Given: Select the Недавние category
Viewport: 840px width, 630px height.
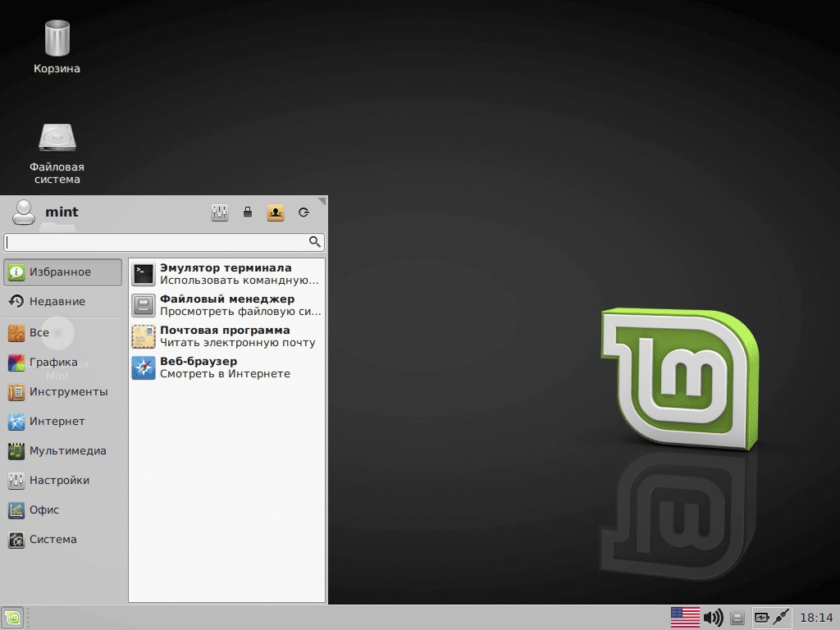Looking at the screenshot, I should click(62, 302).
